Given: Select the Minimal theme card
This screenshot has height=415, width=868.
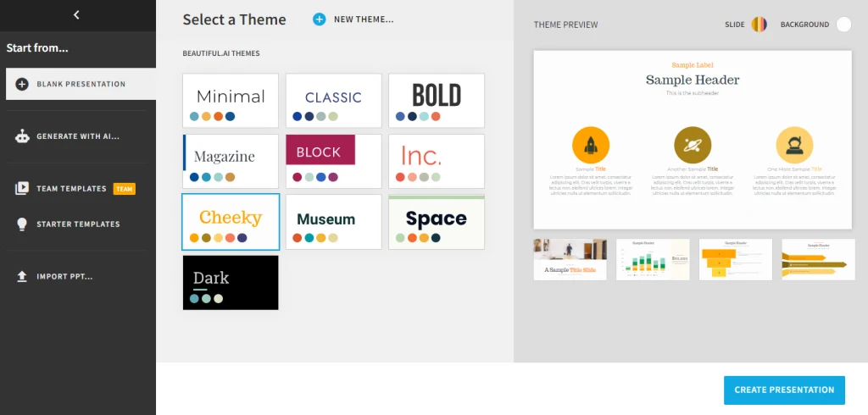Looking at the screenshot, I should pyautogui.click(x=231, y=100).
